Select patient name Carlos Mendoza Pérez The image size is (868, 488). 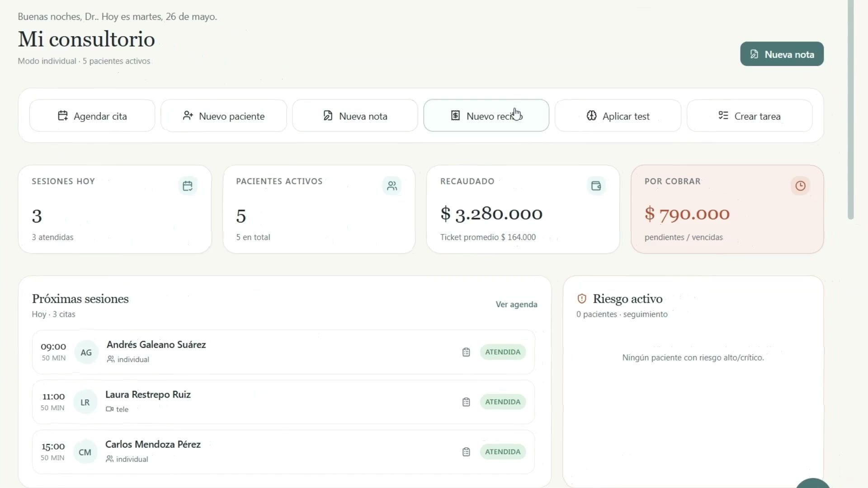click(x=153, y=444)
